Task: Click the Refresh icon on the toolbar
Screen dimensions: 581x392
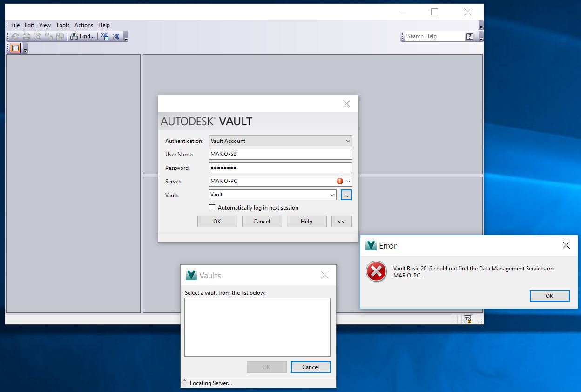Action: [x=15, y=36]
